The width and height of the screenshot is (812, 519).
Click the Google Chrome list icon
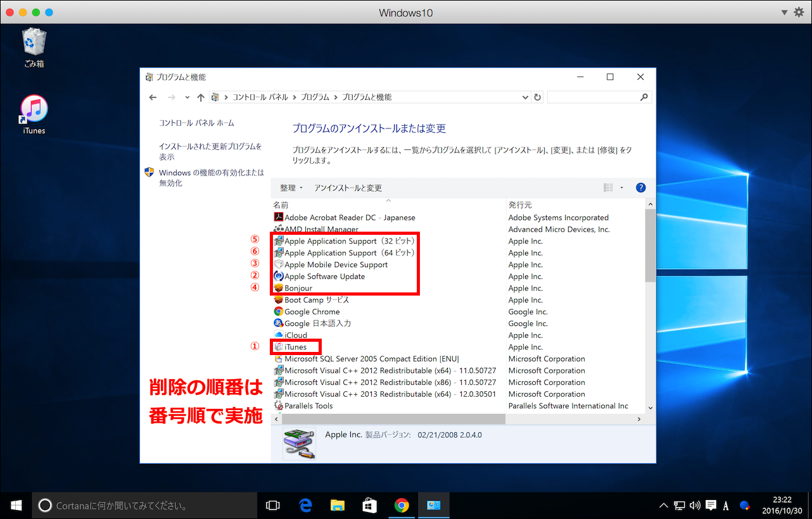pyautogui.click(x=279, y=311)
